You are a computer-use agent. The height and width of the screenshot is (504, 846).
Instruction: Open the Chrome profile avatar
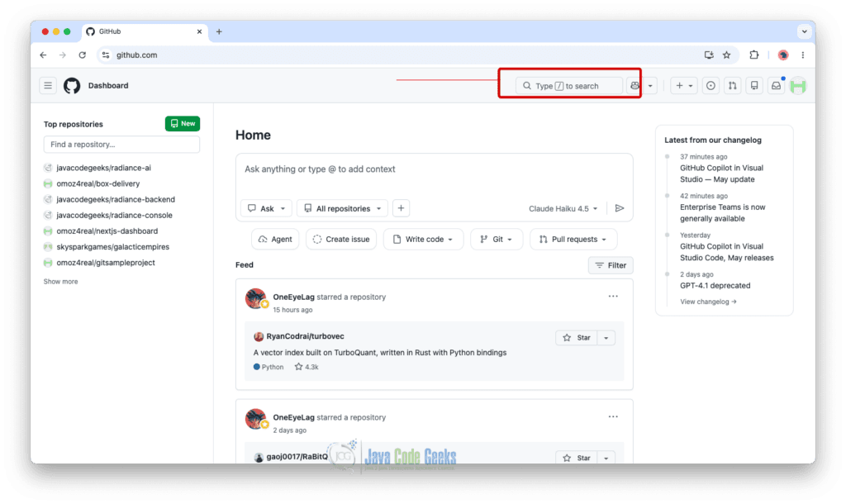[x=783, y=55]
